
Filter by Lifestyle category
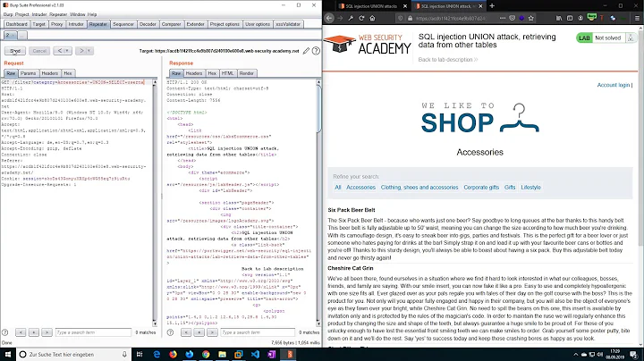click(x=530, y=187)
